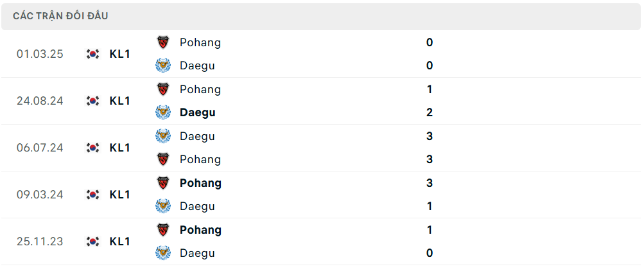The image size is (644, 271).
Task: Select bold Daegu team name on 24.08.24
Action: tap(198, 112)
